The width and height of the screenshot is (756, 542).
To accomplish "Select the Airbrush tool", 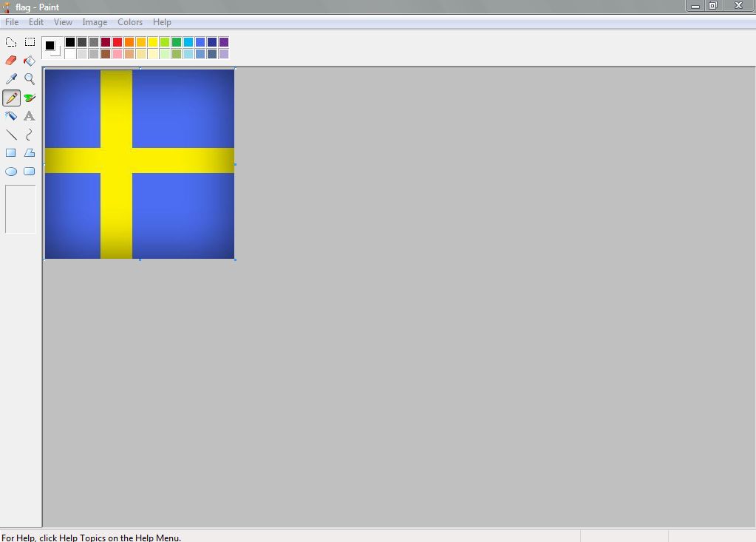I will 11,116.
